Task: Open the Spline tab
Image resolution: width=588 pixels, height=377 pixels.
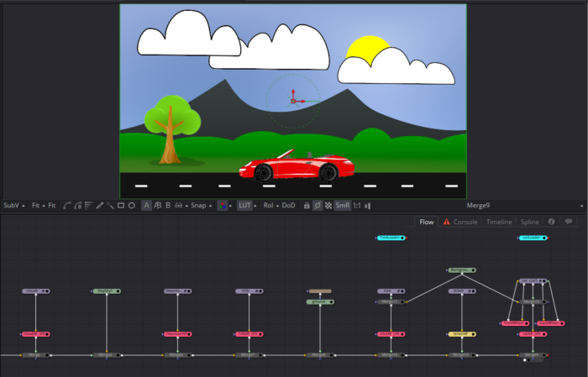Action: tap(529, 222)
